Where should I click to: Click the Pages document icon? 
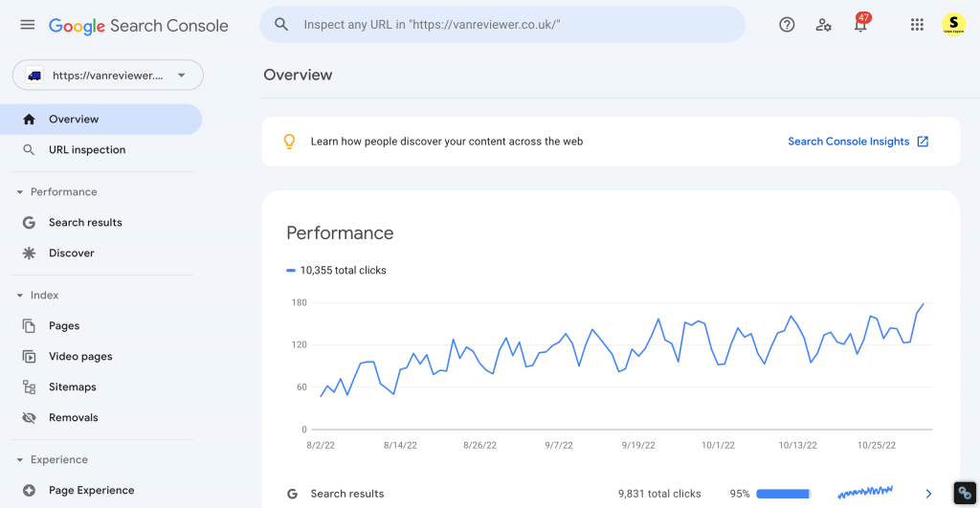click(29, 325)
